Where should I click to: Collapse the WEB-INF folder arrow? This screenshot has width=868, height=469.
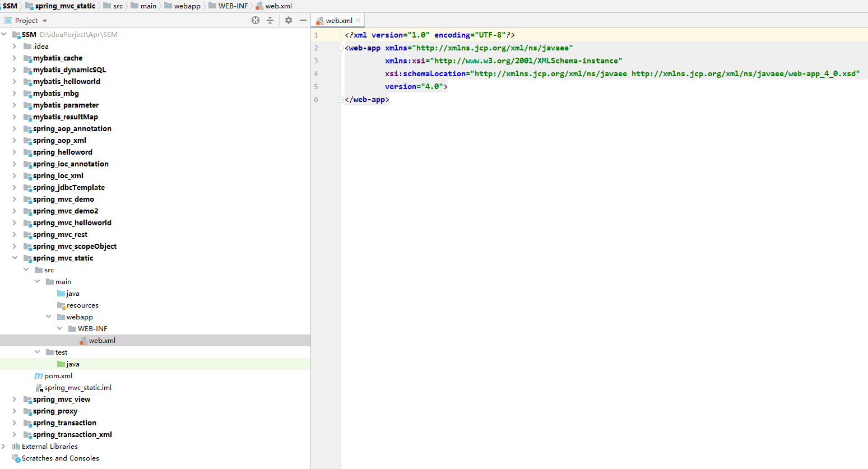[59, 328]
